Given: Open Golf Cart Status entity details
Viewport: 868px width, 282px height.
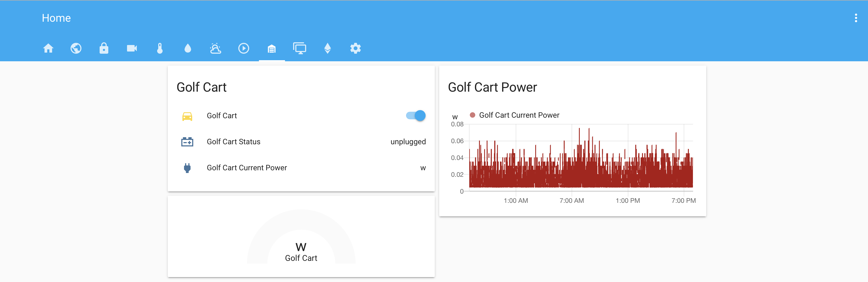Looking at the screenshot, I should tap(301, 142).
